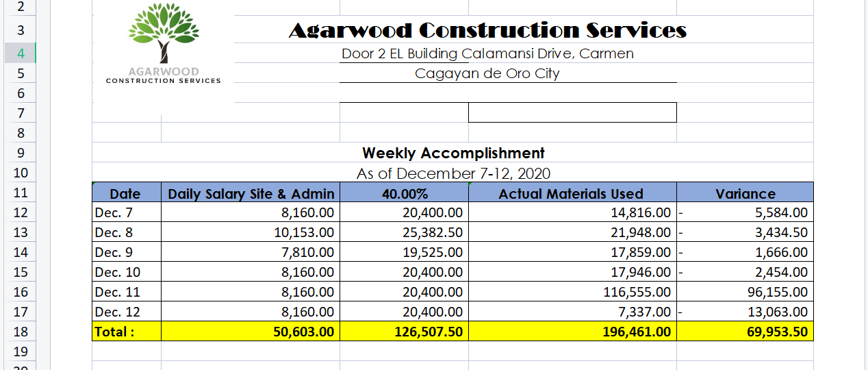Select variance cell 2,454.00
The image size is (868, 370).
pos(745,272)
